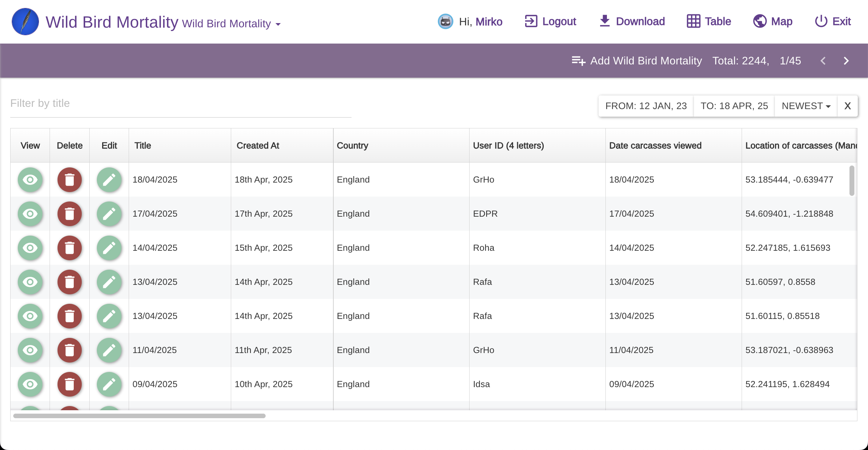View the 09/04/2025 Idsa entry
Viewport: 868px width, 450px height.
[30, 384]
